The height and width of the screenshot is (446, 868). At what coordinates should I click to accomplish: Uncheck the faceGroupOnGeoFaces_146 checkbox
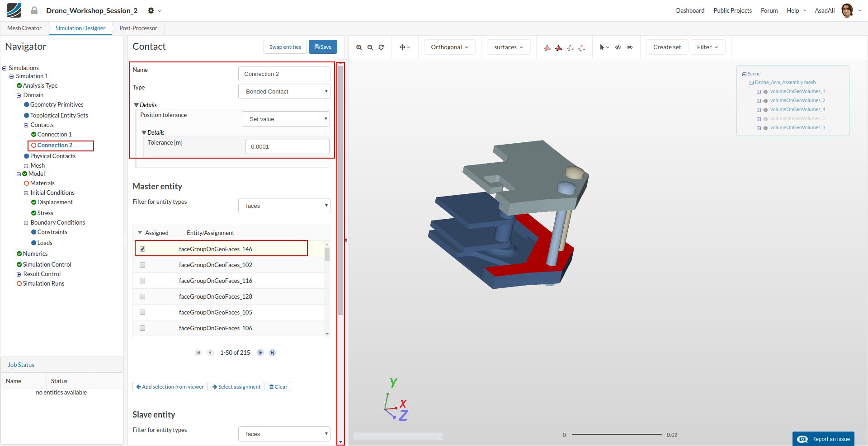(142, 249)
